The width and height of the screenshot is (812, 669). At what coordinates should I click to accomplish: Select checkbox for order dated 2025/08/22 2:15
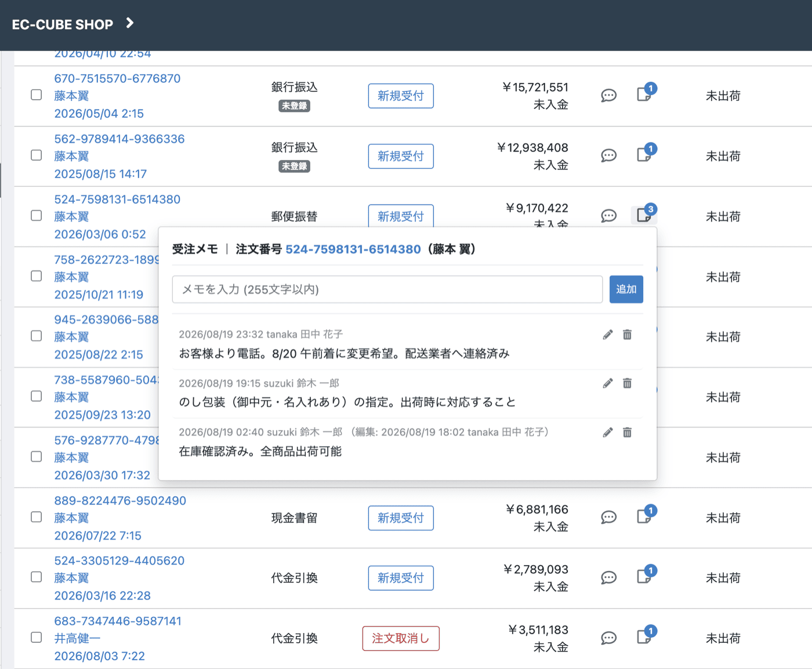tap(37, 336)
